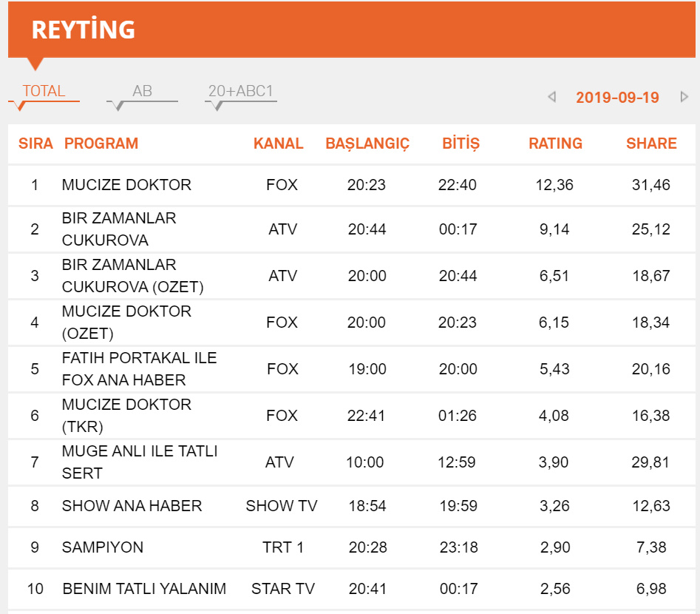Click the BAŞLANGIÇ column header

click(367, 144)
